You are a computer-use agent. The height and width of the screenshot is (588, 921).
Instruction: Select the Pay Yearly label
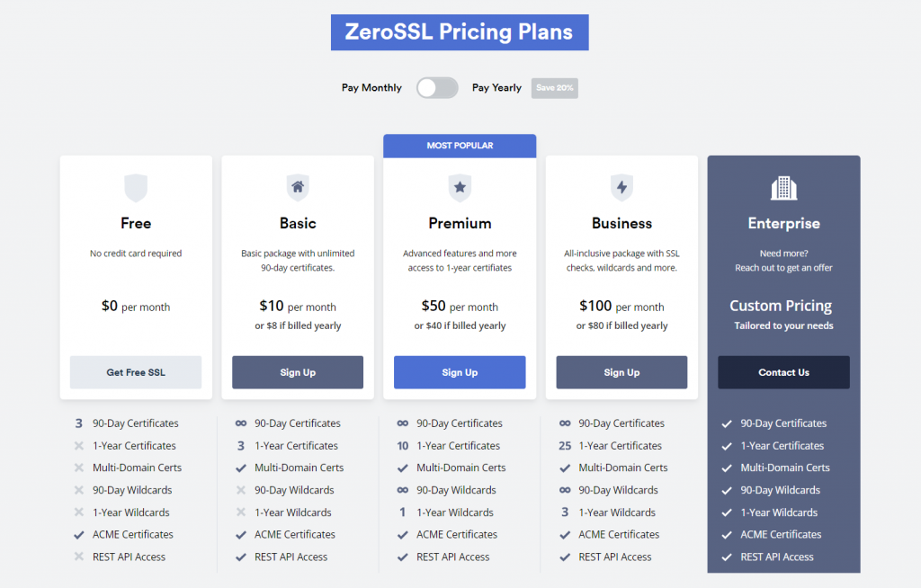coord(496,87)
